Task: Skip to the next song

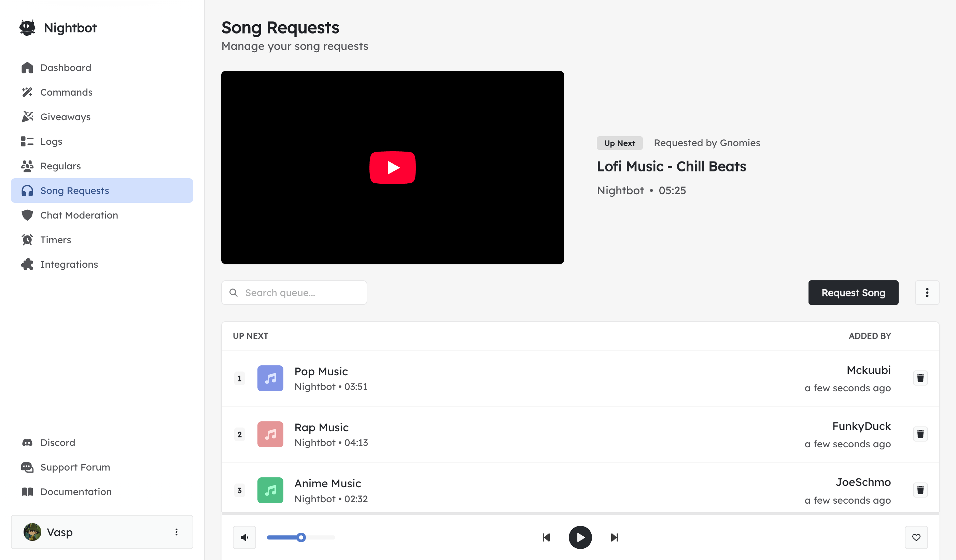Action: click(x=614, y=537)
